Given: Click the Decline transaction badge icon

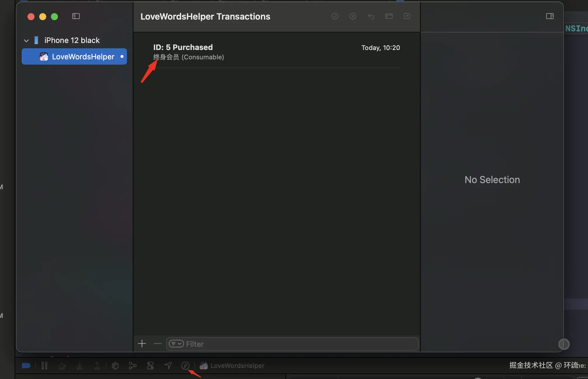Looking at the screenshot, I should pos(353,16).
